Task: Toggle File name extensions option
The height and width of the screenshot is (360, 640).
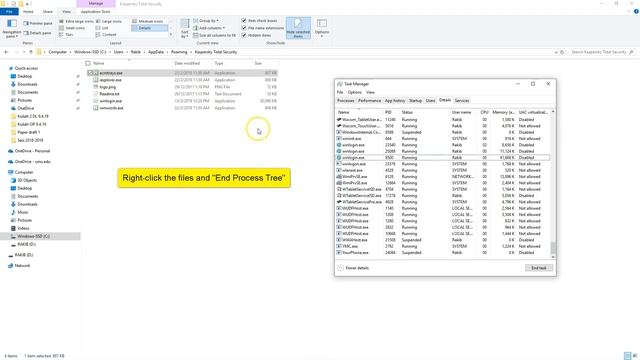Action: 262,28
